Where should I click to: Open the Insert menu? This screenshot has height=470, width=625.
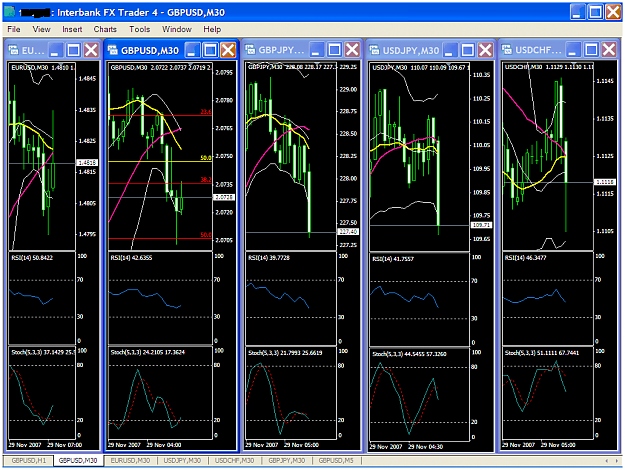pos(72,29)
